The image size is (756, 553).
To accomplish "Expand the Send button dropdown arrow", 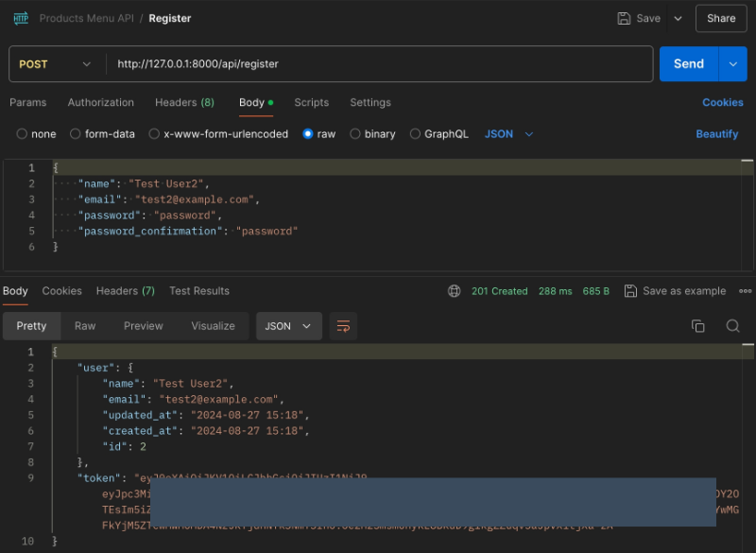I will (732, 64).
